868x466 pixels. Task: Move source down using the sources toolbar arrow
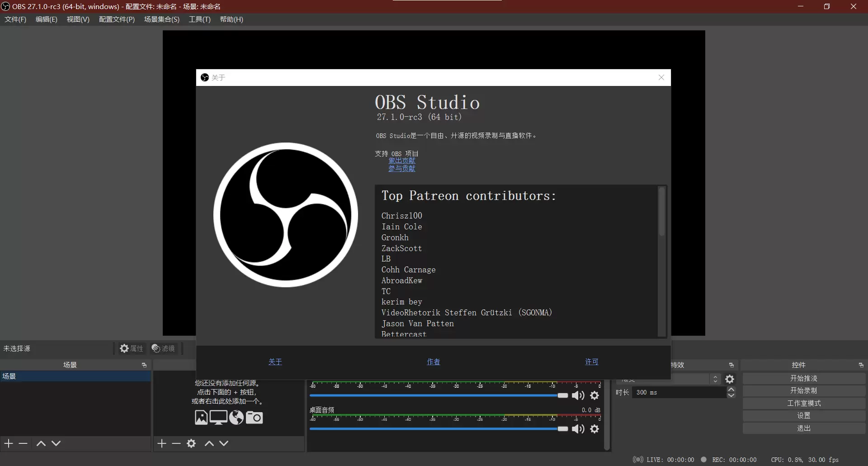[x=224, y=443]
